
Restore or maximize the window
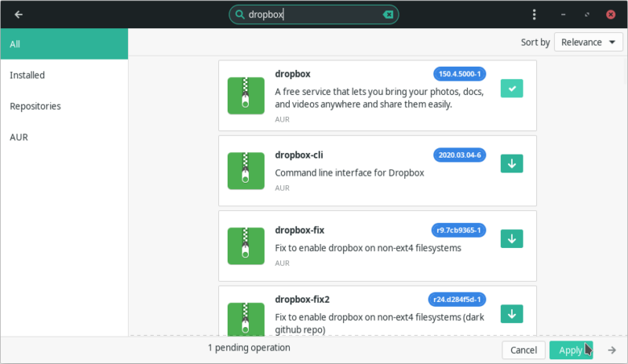coord(586,15)
